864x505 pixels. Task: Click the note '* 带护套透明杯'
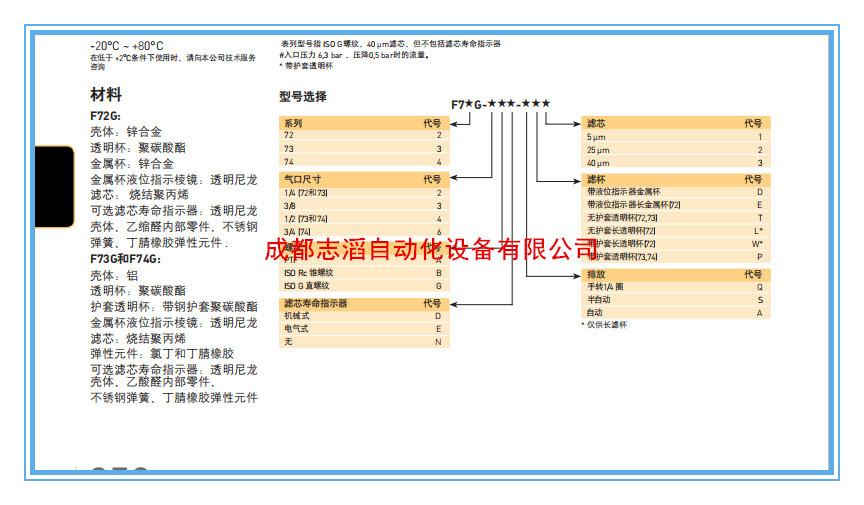[x=306, y=66]
